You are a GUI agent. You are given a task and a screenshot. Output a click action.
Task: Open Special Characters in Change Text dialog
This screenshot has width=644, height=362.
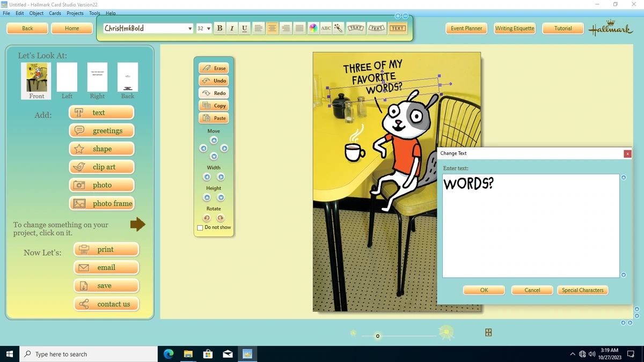click(x=583, y=290)
